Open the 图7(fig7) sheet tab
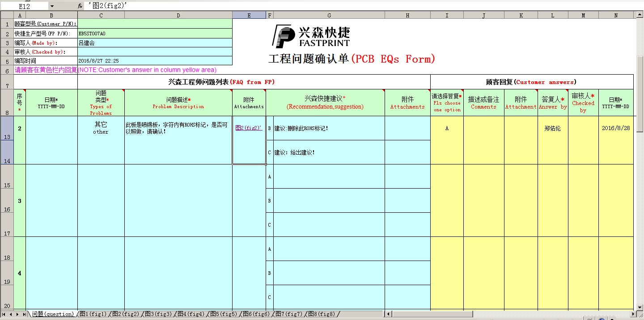Viewport: 644px width, 320px height. click(288, 314)
